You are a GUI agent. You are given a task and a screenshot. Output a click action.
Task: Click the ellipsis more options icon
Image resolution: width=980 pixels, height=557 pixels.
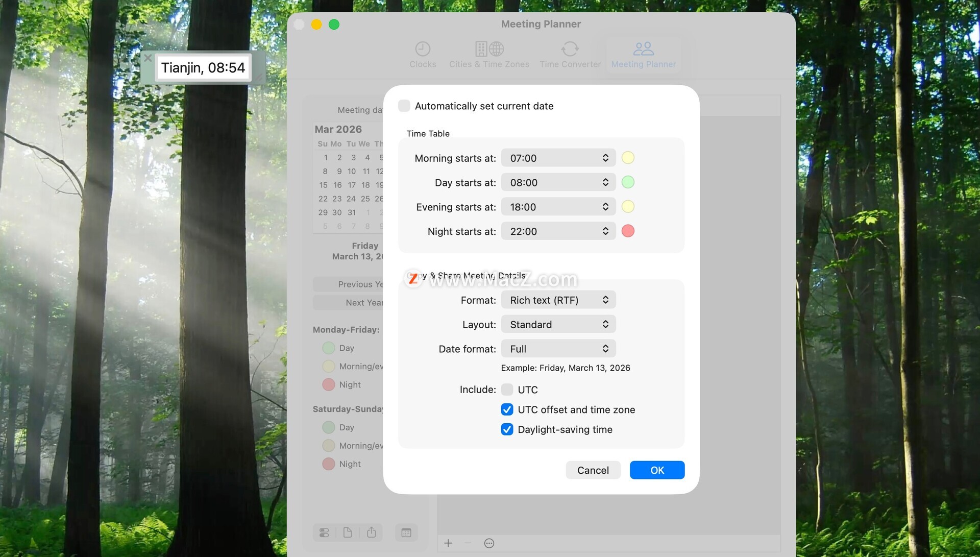[x=489, y=543]
